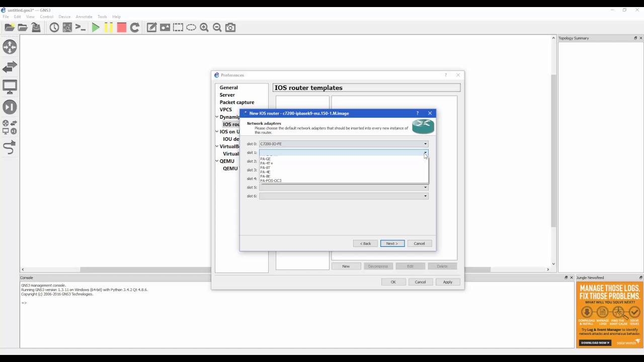Click Cancel in the Preferences dialog
Image resolution: width=644 pixels, height=362 pixels.
tap(421, 282)
